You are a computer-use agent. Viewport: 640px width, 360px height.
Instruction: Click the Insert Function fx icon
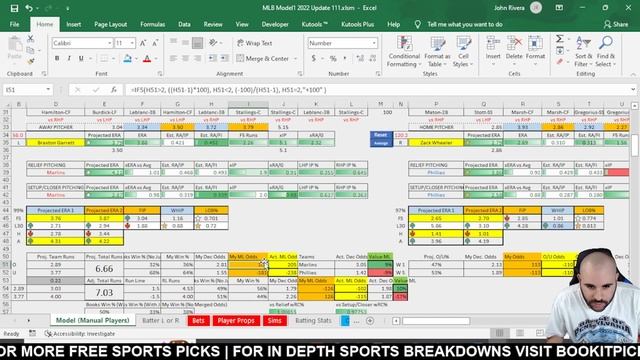click(x=114, y=90)
